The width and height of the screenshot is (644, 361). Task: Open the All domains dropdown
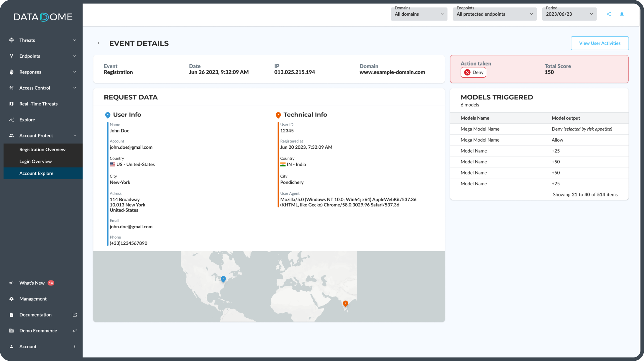(x=419, y=14)
